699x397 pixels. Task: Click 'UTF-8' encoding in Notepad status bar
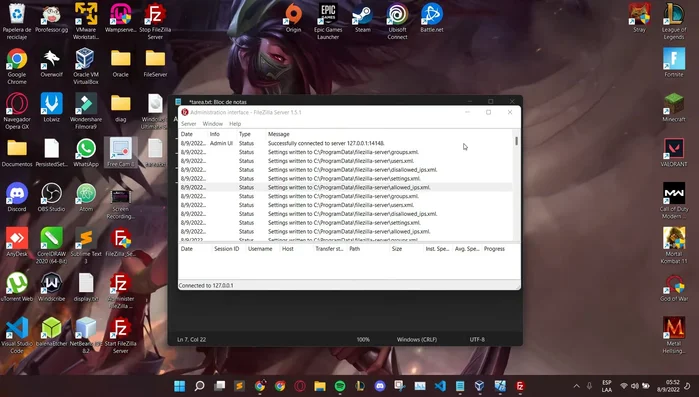coord(477,340)
